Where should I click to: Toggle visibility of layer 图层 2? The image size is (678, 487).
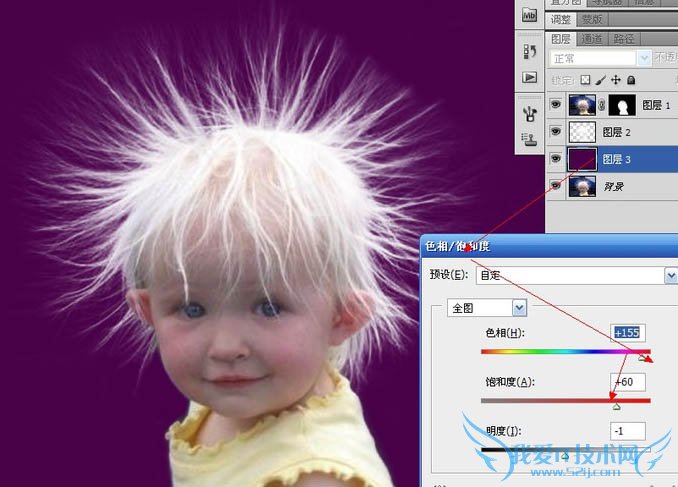point(556,131)
